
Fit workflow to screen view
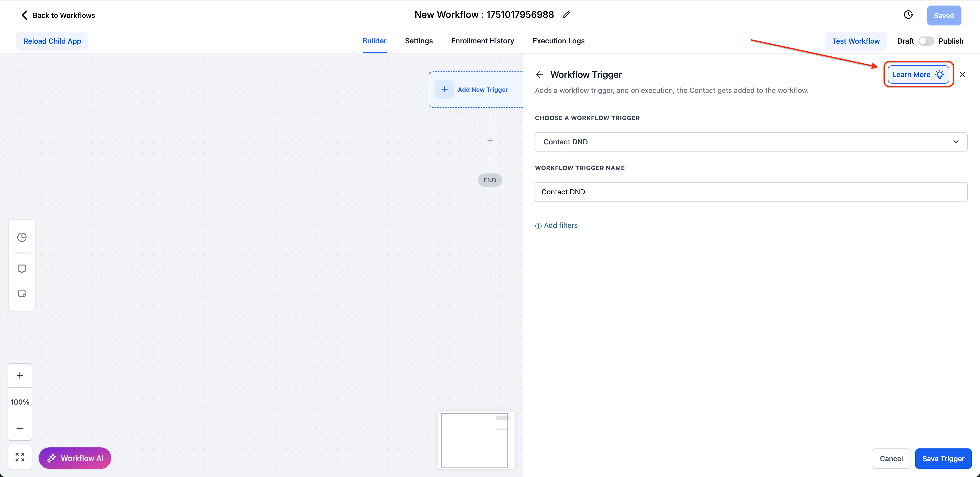click(x=20, y=457)
